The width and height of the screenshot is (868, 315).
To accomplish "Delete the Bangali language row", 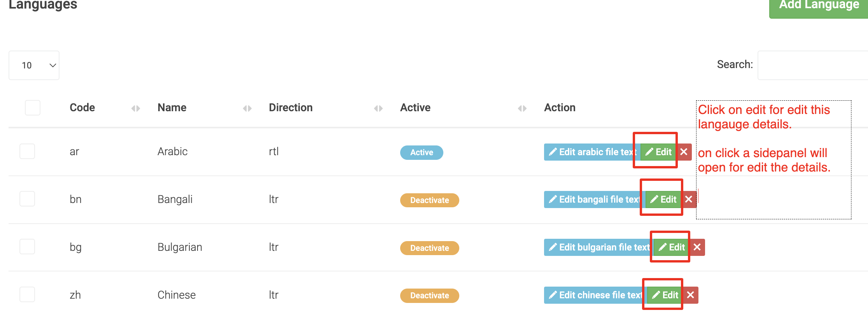I will point(689,199).
